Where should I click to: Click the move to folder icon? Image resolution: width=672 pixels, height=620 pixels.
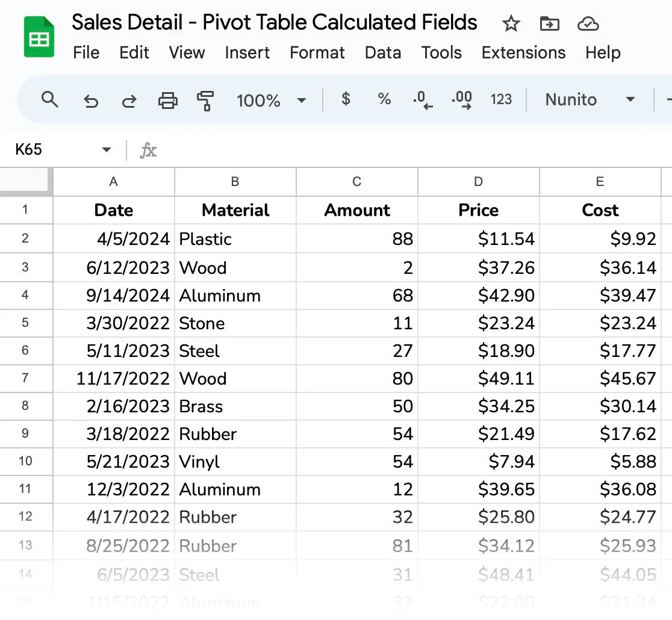(x=549, y=24)
